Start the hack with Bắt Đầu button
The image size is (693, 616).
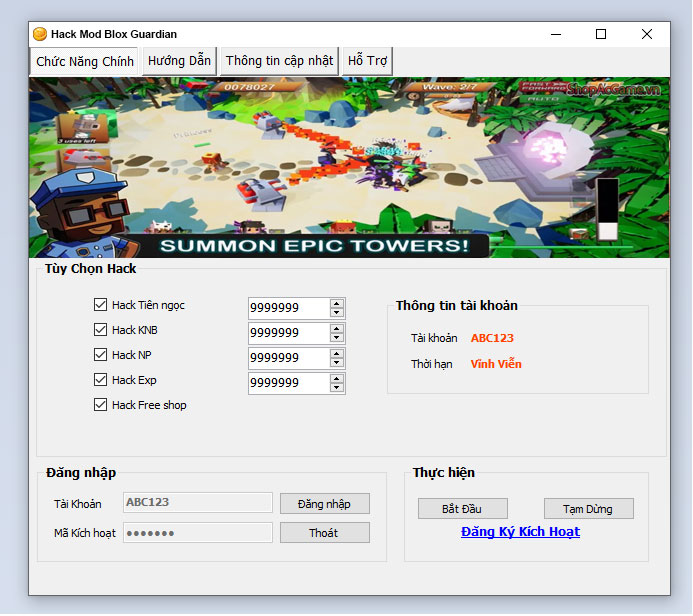pos(463,509)
